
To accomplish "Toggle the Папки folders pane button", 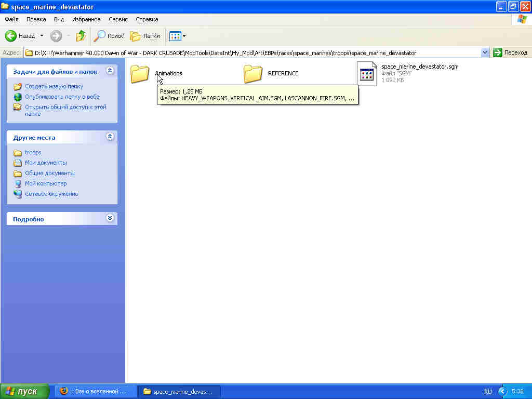I will 145,36.
